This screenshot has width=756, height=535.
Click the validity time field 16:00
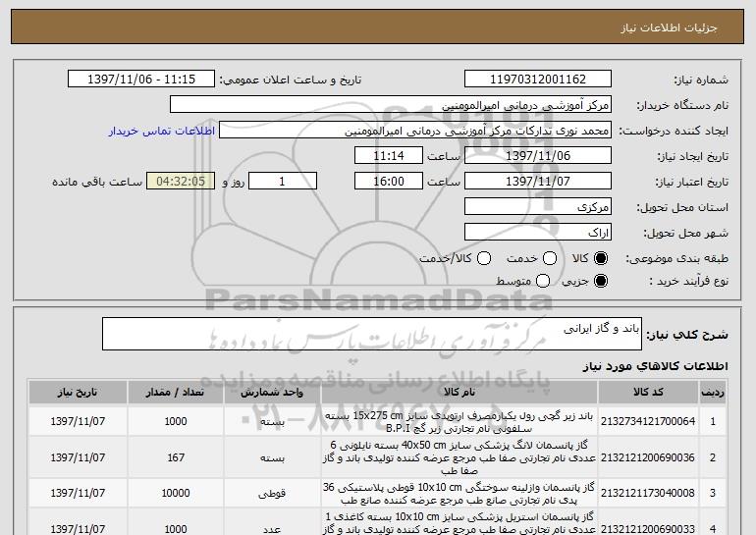[389, 182]
